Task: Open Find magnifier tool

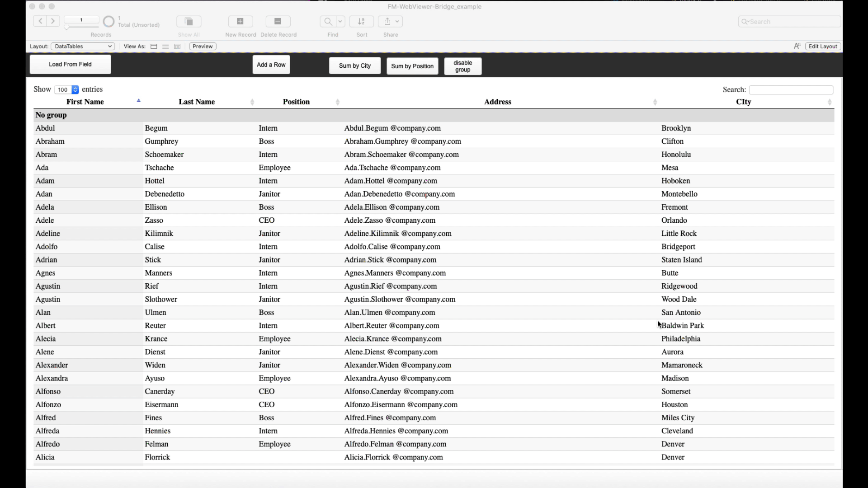Action: (328, 21)
